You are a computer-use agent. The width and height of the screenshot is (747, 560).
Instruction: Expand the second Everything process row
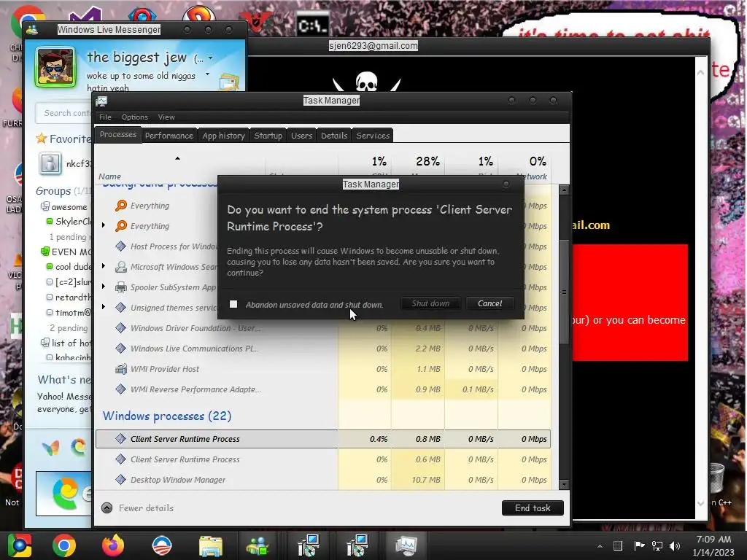104,225
